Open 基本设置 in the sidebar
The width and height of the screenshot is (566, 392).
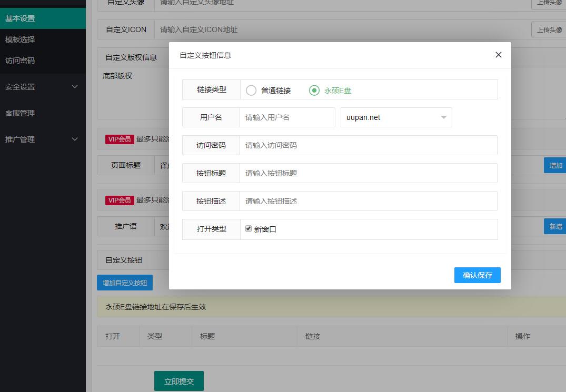42,18
